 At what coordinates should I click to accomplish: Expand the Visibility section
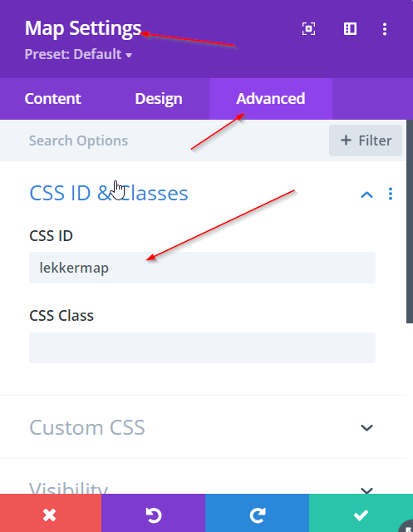point(203,485)
